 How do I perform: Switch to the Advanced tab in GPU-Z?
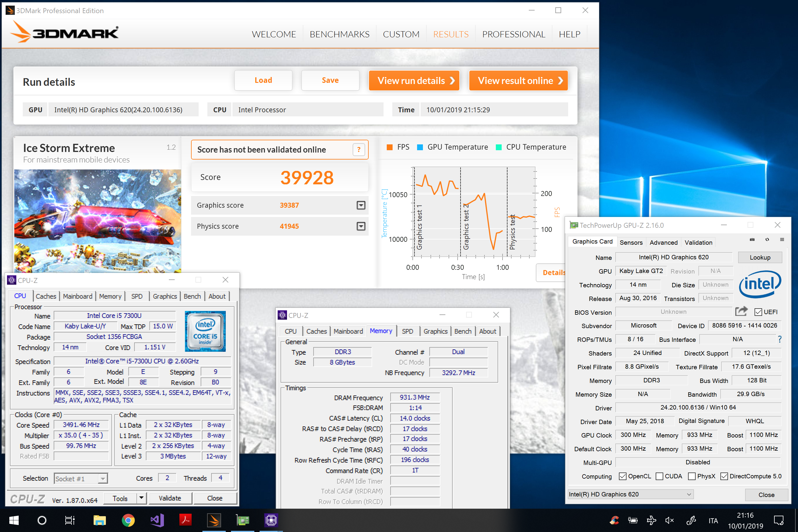point(663,242)
